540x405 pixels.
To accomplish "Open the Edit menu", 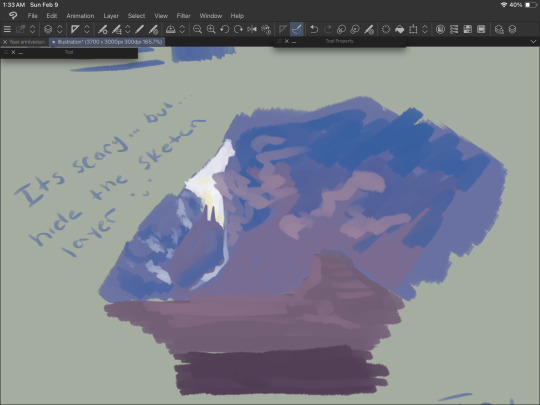I will click(x=52, y=16).
